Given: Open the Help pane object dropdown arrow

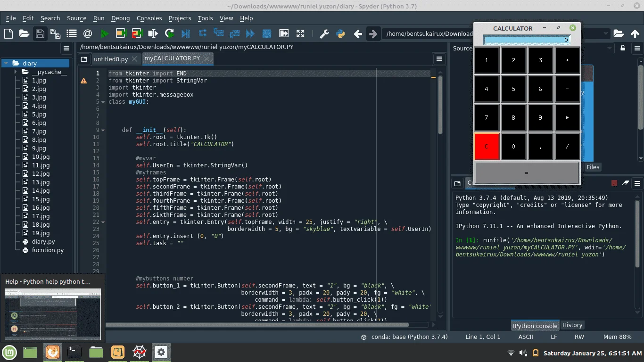Looking at the screenshot, I should 610,48.
